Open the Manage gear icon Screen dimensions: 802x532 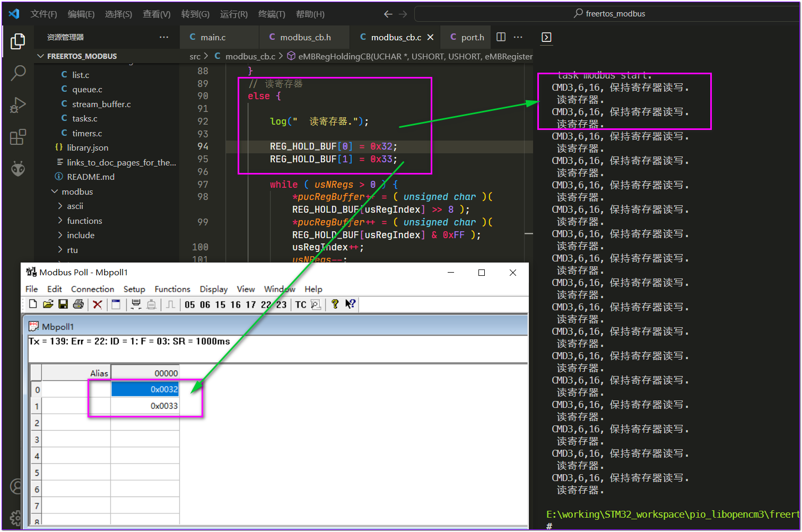[16, 517]
